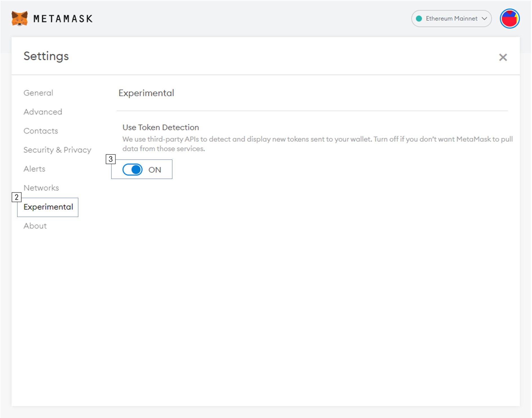Screen dimensions: 532x418
Task: Open the General settings tab
Action: [x=38, y=93]
